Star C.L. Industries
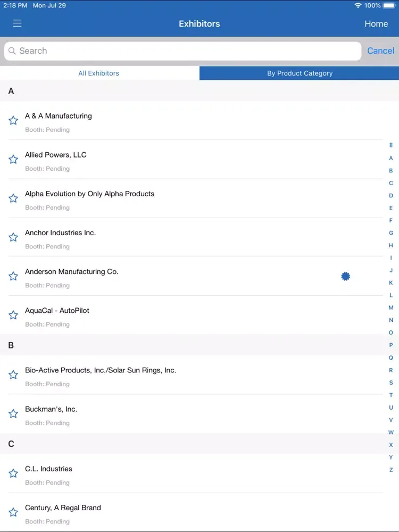The image size is (399, 532). [x=13, y=473]
